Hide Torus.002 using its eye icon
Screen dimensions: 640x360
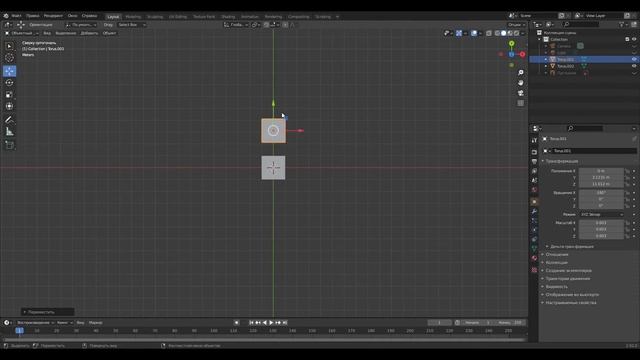(634, 66)
